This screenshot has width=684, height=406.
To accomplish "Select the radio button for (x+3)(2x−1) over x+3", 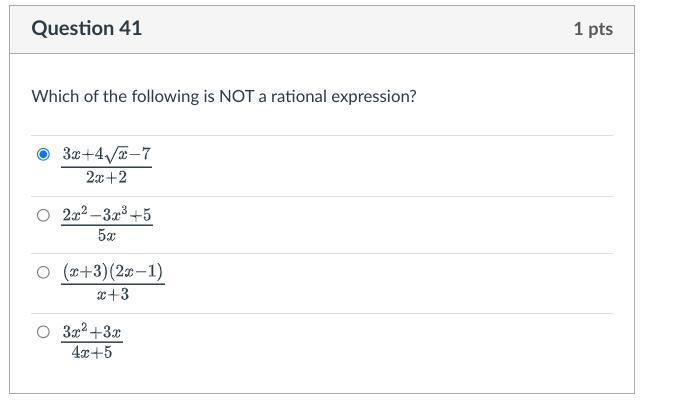I will (x=43, y=272).
